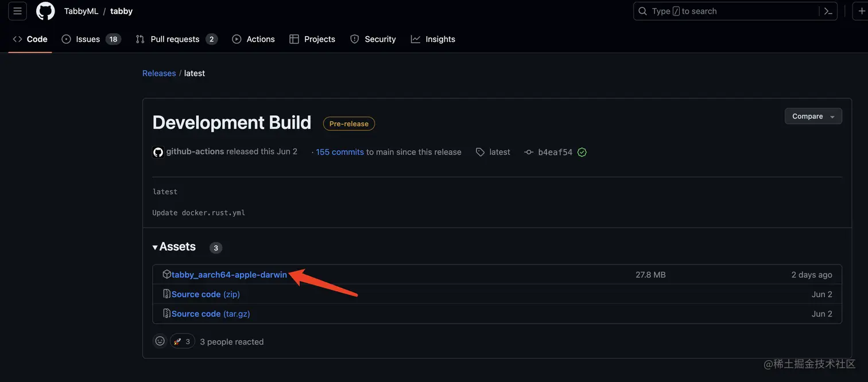Click the Issues count badge 18
This screenshot has width=868, height=382.
click(x=113, y=39)
